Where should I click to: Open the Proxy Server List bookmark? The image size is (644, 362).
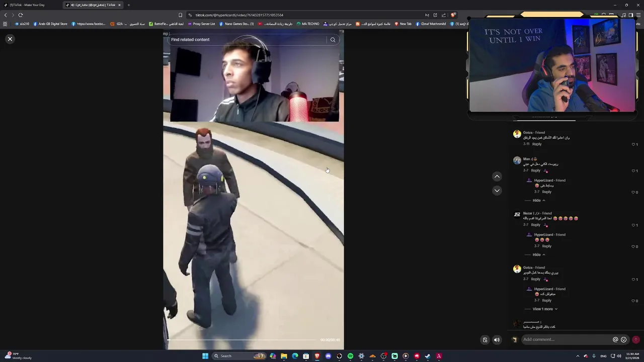click(x=201, y=24)
